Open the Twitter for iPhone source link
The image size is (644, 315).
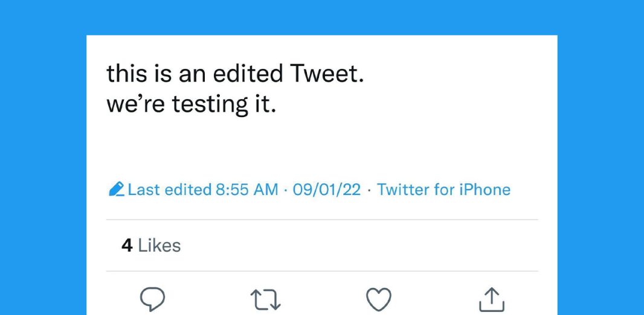pyautogui.click(x=443, y=189)
